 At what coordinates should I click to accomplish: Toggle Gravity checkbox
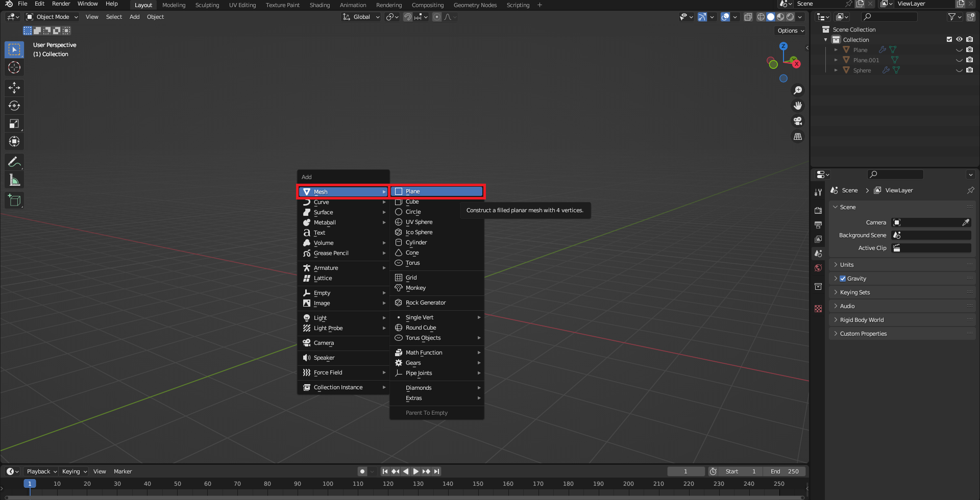843,279
